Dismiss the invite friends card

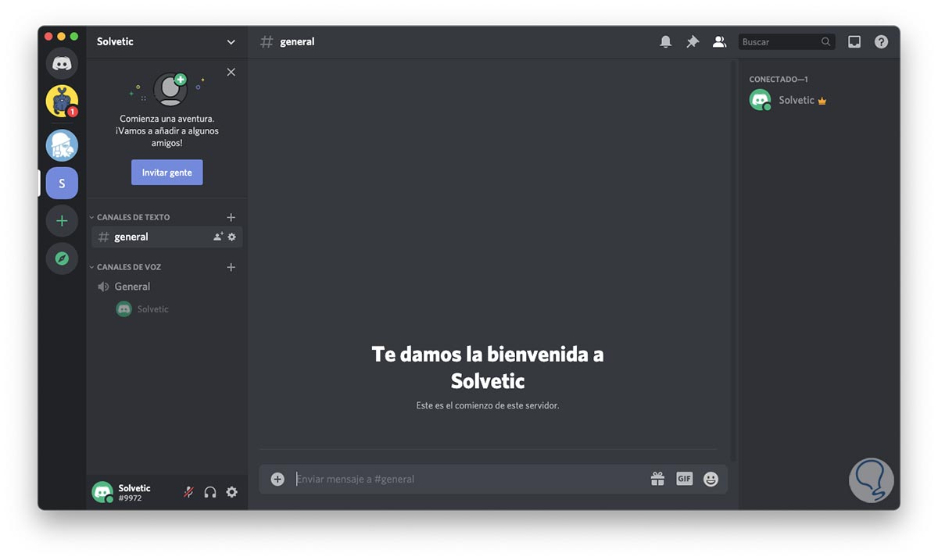(231, 72)
